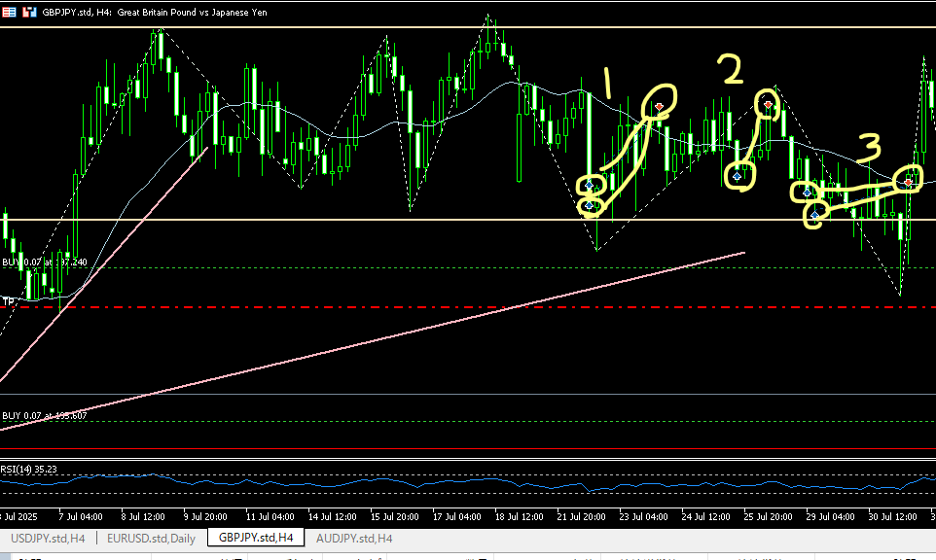936x560 pixels.
Task: Click the blue buy arrow of trade 2
Action: (738, 177)
